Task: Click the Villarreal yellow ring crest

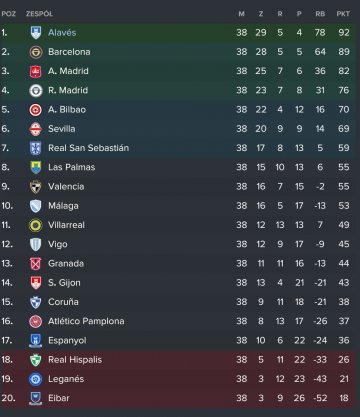Action: click(36, 225)
